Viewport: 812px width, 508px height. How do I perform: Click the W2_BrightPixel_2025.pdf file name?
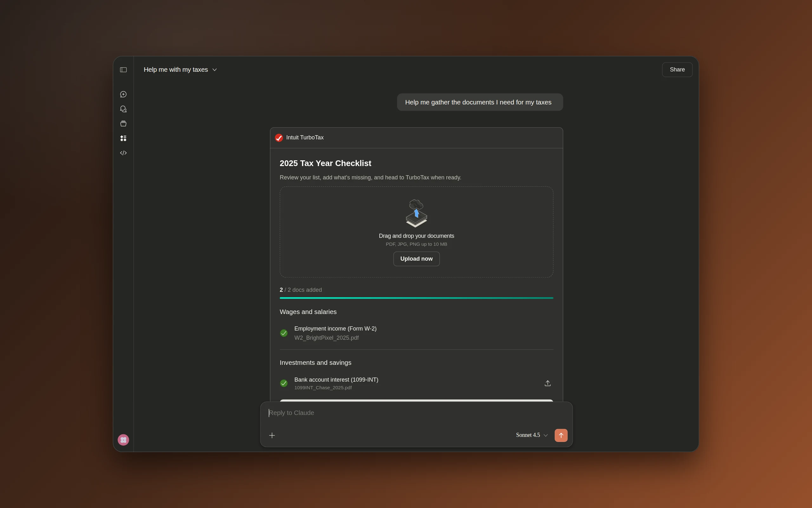[x=326, y=338]
